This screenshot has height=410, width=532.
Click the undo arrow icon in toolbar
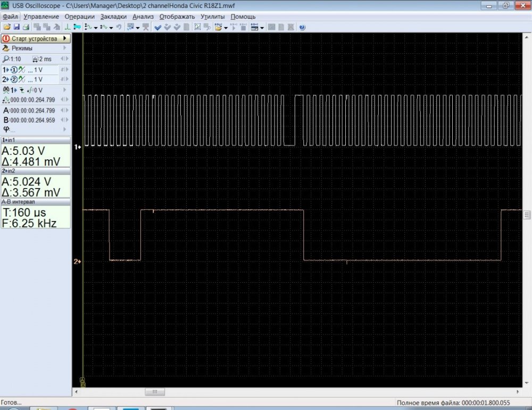[118, 27]
